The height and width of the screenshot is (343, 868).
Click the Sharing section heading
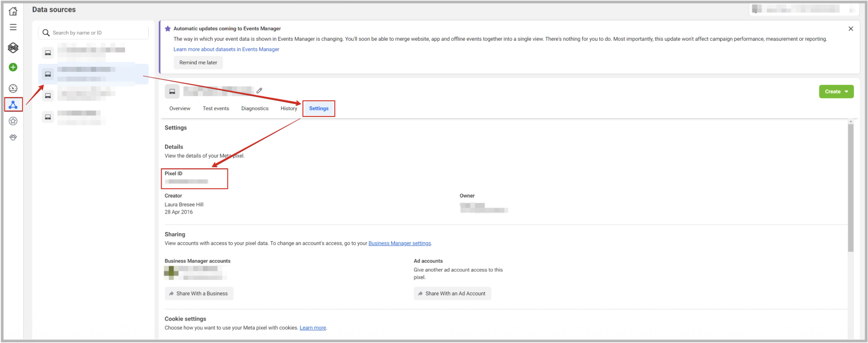(175, 234)
